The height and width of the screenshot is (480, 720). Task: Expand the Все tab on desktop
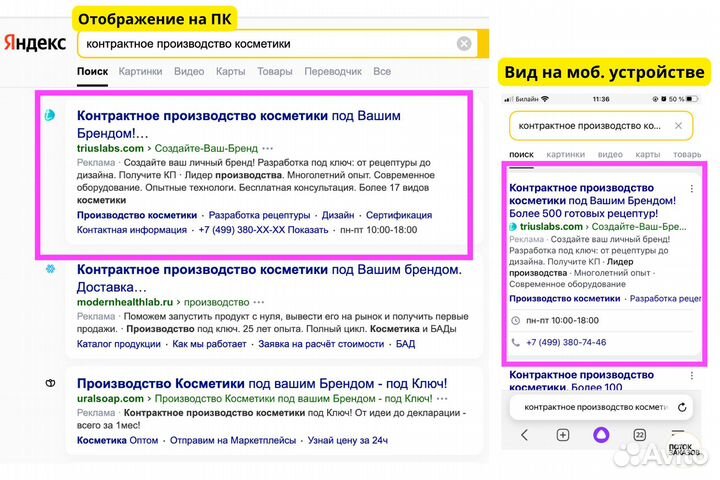point(382,71)
